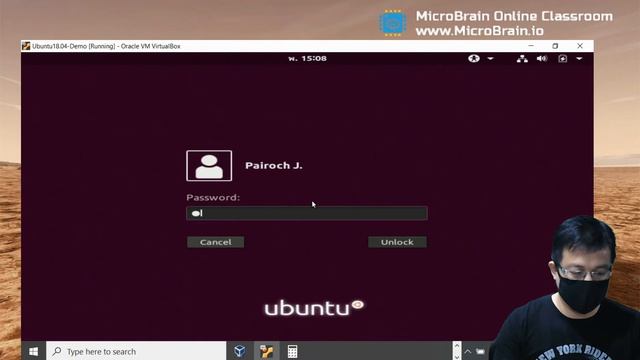640x360 pixels.
Task: Click the clock showing 15:08
Action: pyautogui.click(x=307, y=58)
